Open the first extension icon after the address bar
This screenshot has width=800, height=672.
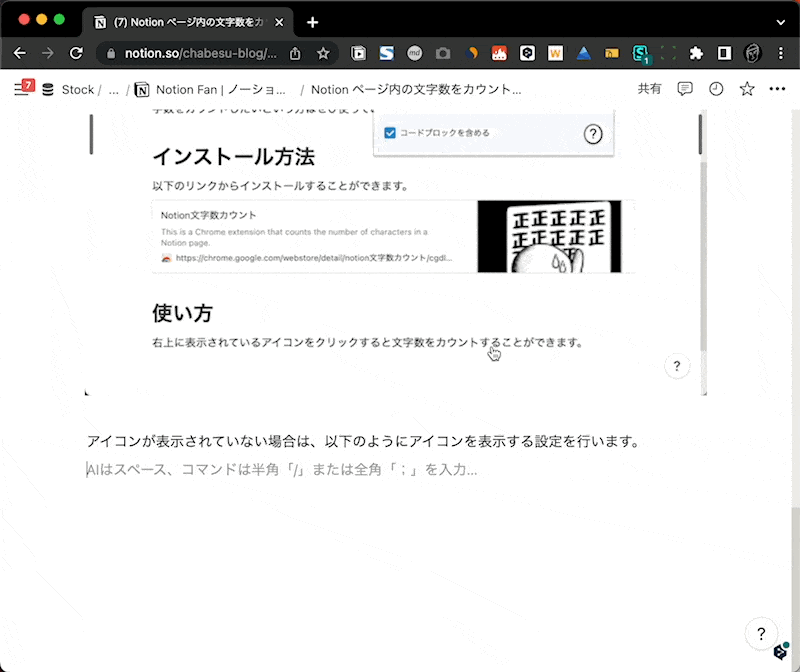click(359, 53)
